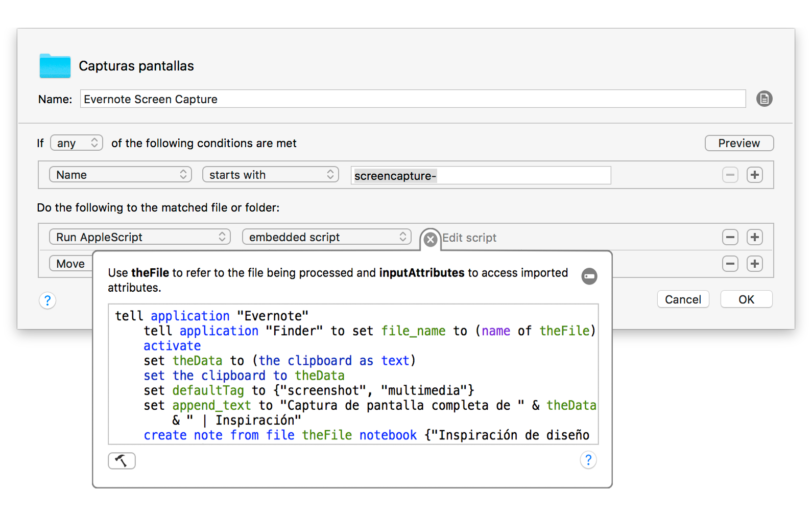812x513 pixels.
Task: Open the rule notes document icon
Action: click(x=764, y=99)
